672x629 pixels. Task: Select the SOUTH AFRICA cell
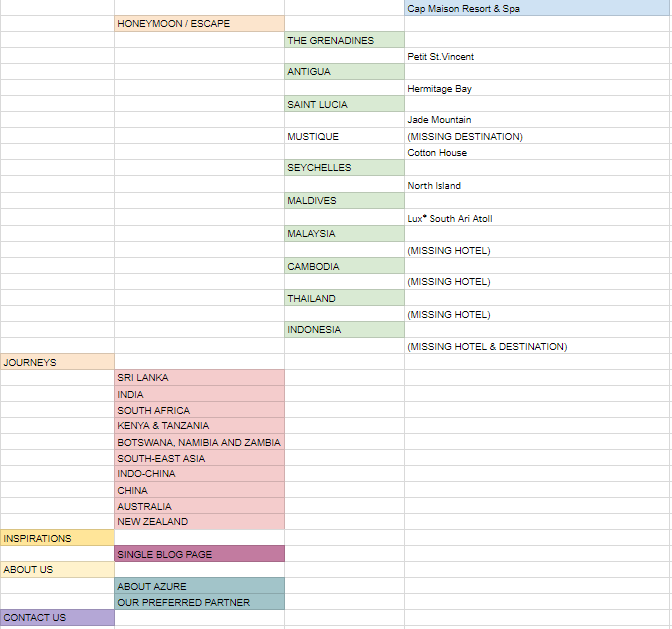click(199, 410)
